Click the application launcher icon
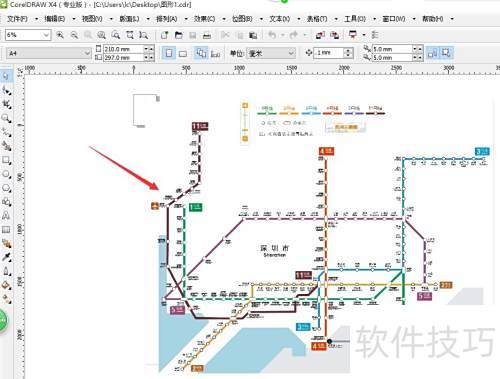 (352, 35)
